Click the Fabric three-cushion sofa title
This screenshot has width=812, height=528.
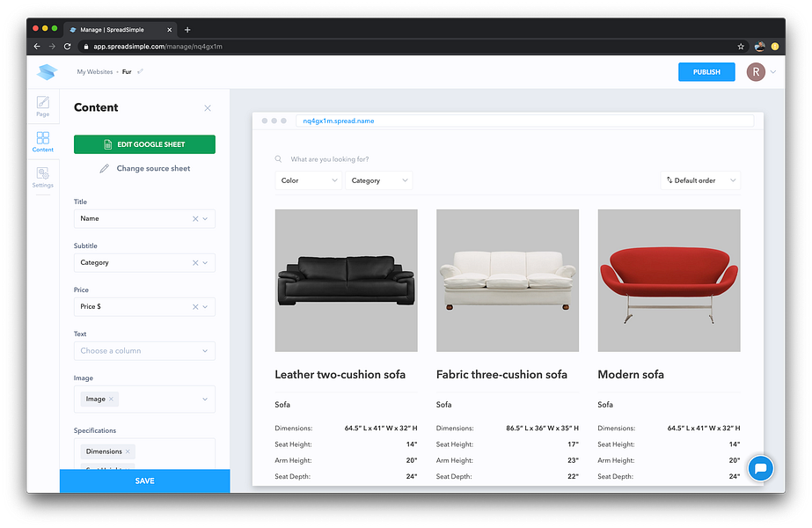click(501, 375)
